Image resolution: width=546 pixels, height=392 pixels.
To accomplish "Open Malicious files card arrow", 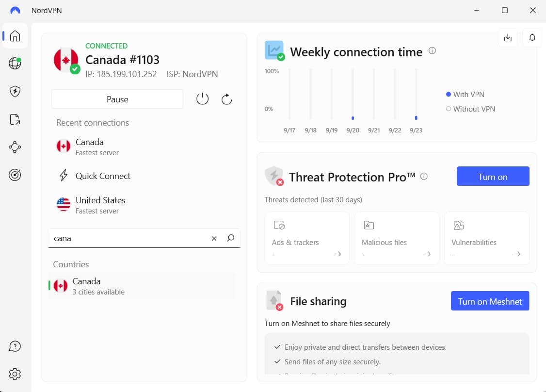I will [x=428, y=254].
